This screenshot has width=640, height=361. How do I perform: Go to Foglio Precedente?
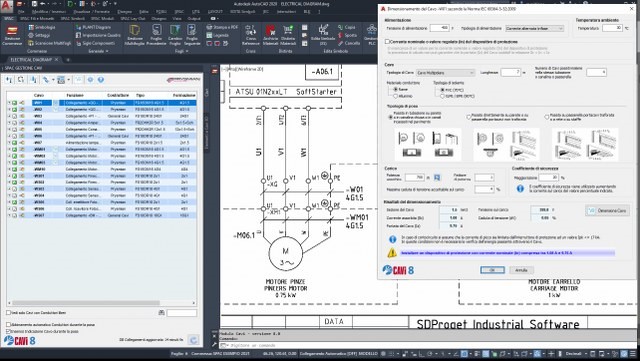click(x=156, y=35)
